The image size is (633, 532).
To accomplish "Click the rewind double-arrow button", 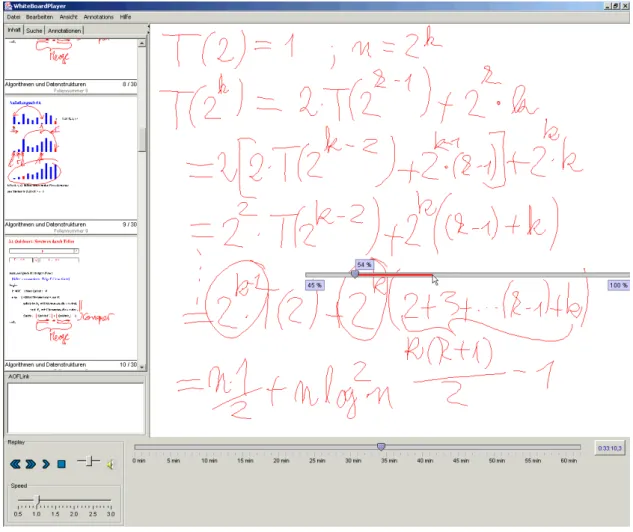I will pyautogui.click(x=16, y=464).
